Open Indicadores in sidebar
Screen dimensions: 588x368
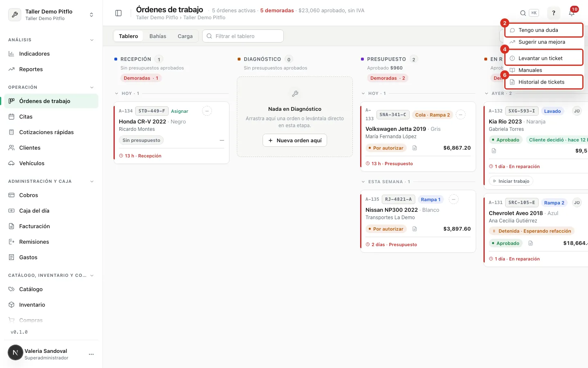click(51, 54)
